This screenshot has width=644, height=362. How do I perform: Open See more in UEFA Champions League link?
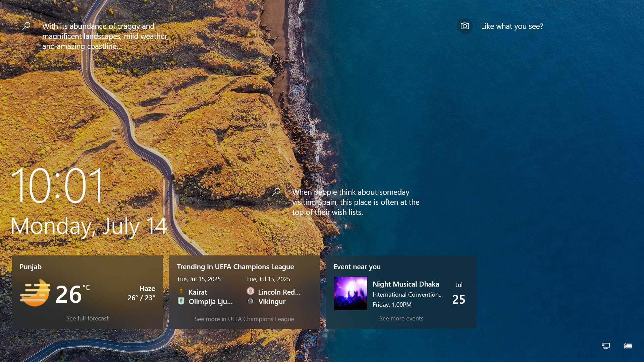coord(244,319)
